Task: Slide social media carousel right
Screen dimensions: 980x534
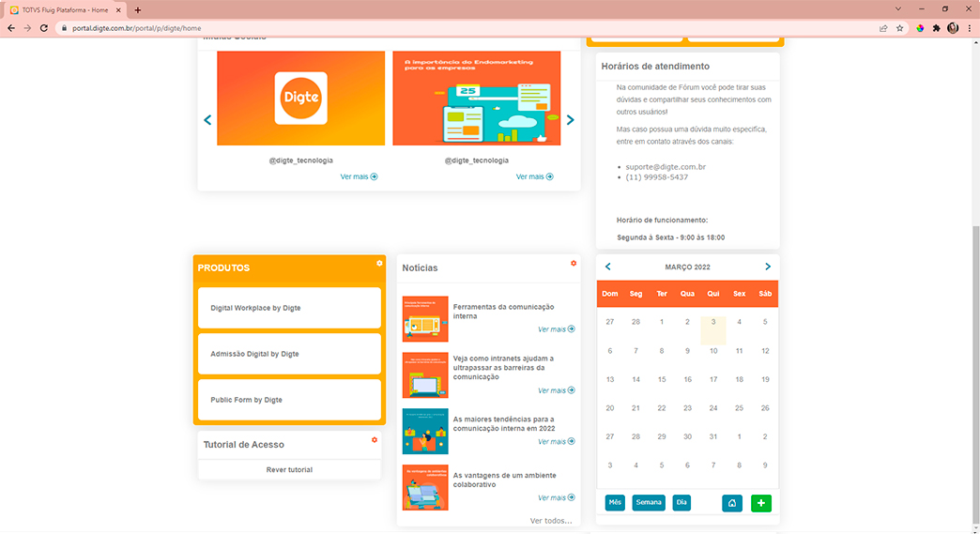Action: pos(570,120)
